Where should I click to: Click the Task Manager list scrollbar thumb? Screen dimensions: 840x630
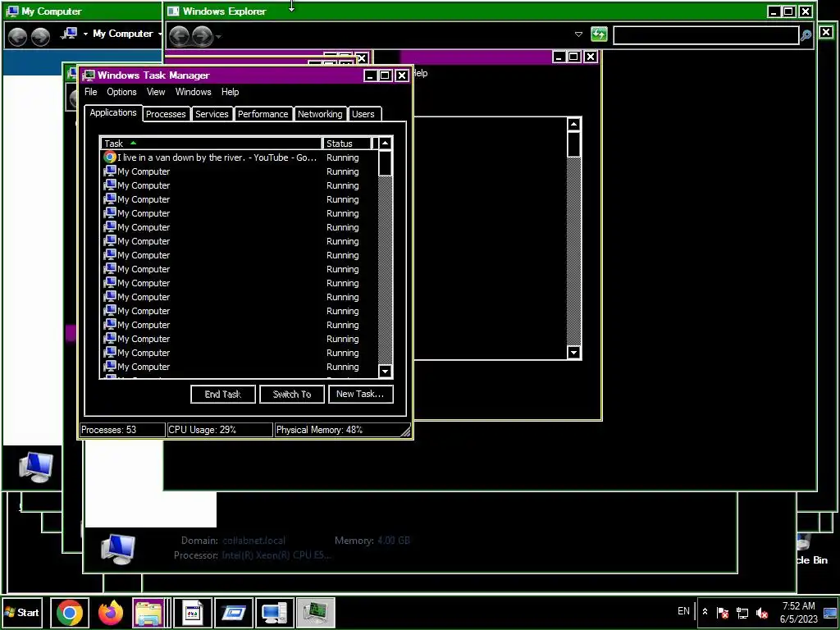pos(386,163)
